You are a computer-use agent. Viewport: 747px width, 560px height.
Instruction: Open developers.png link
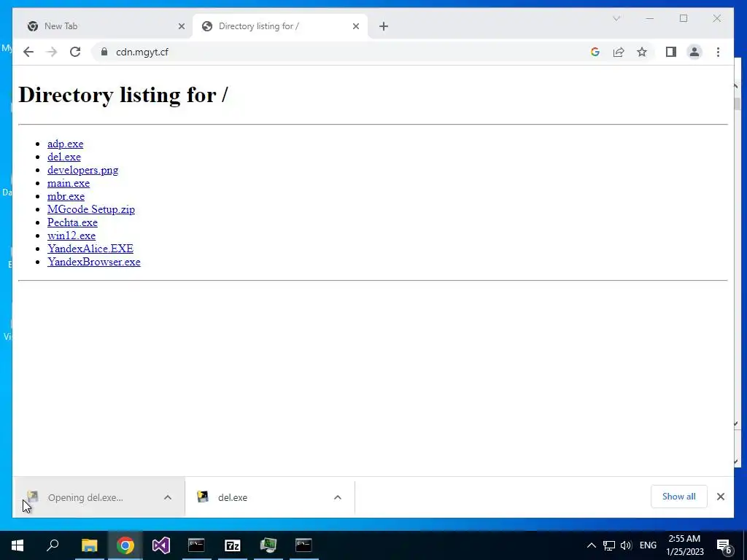click(83, 170)
